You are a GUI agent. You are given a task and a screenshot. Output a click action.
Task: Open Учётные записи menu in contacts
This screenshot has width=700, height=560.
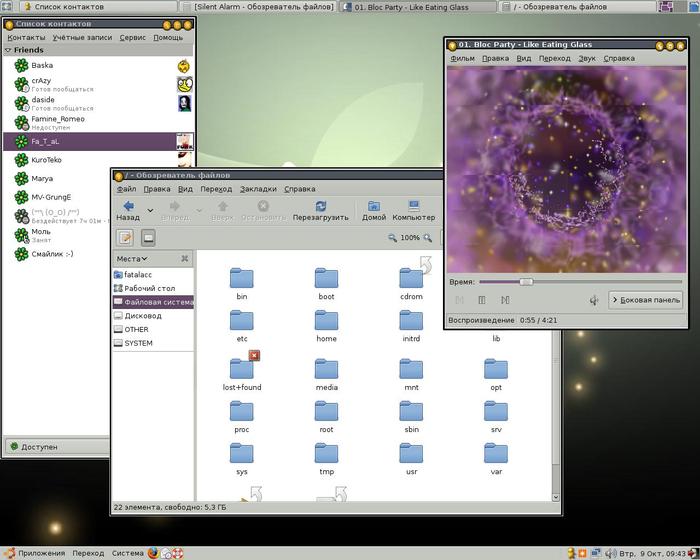[x=83, y=38]
